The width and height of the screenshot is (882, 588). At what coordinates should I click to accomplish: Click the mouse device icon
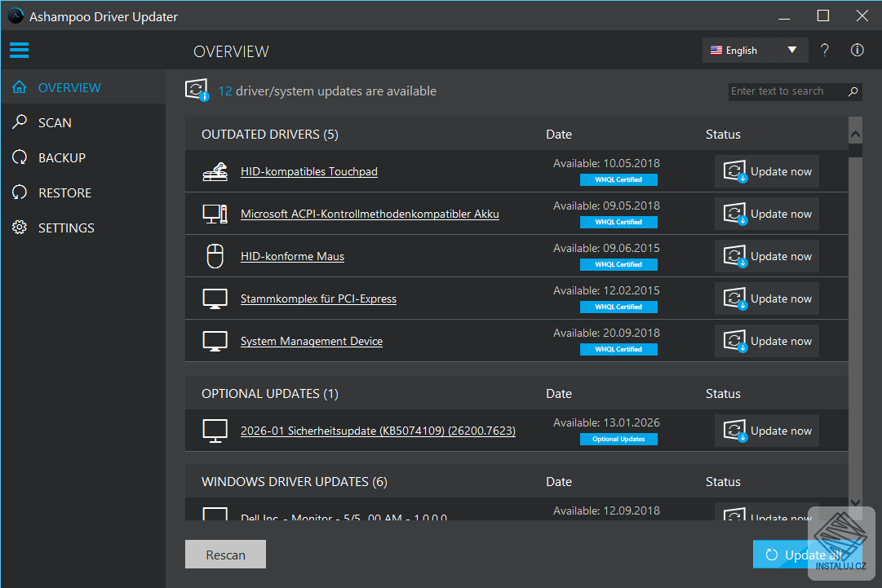(215, 256)
